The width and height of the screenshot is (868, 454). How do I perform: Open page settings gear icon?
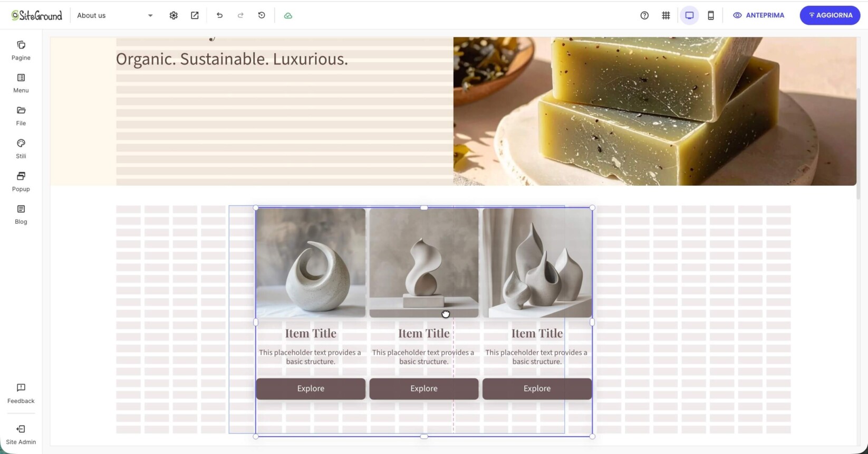coord(173,15)
